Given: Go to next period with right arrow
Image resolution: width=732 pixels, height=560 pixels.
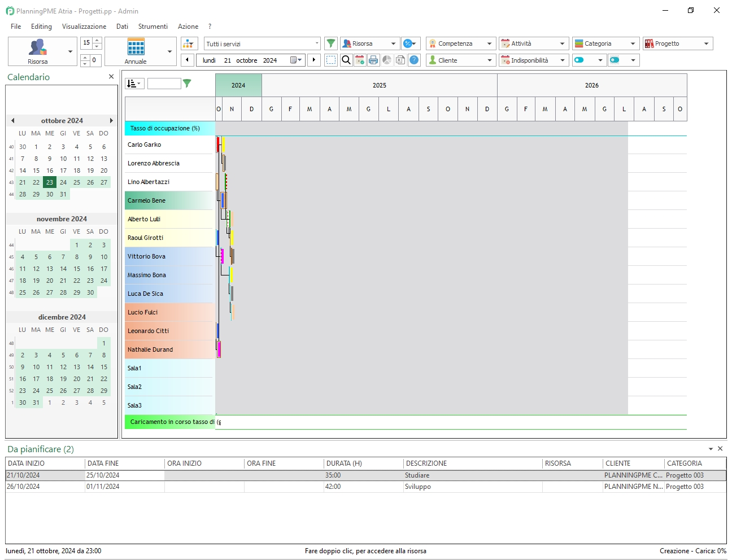Looking at the screenshot, I should point(315,60).
